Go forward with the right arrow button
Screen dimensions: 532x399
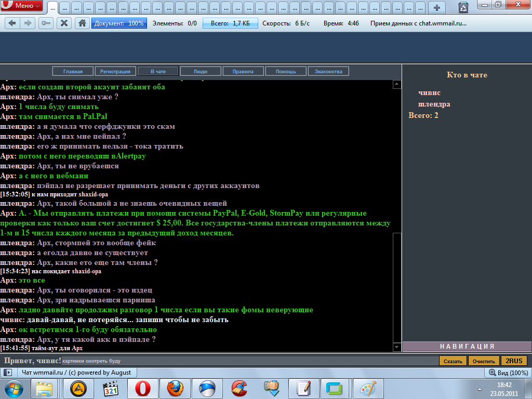(x=28, y=23)
